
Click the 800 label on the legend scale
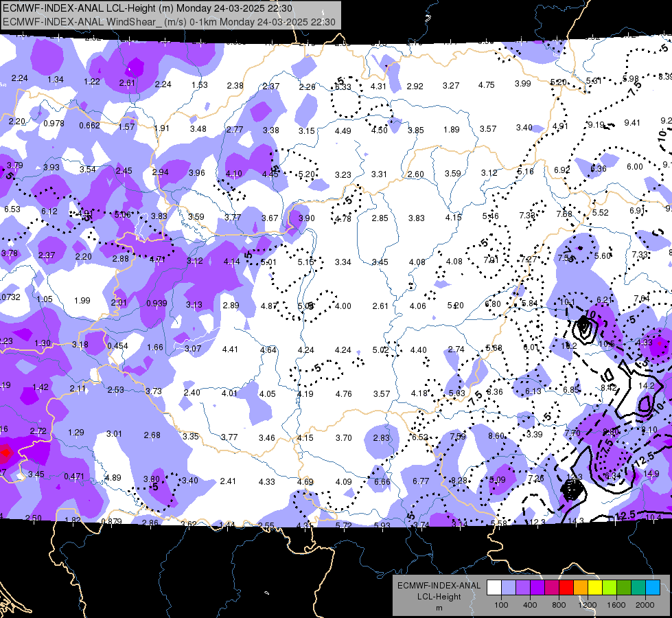(x=559, y=605)
